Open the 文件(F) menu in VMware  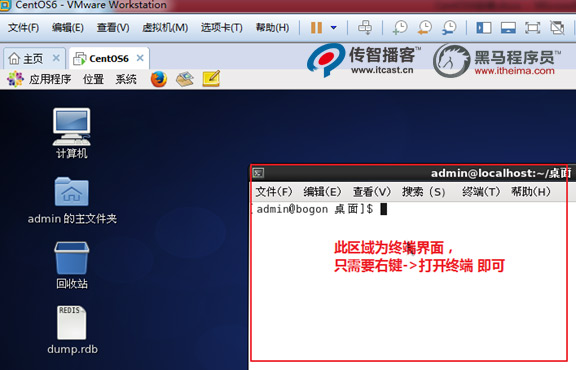pos(23,28)
